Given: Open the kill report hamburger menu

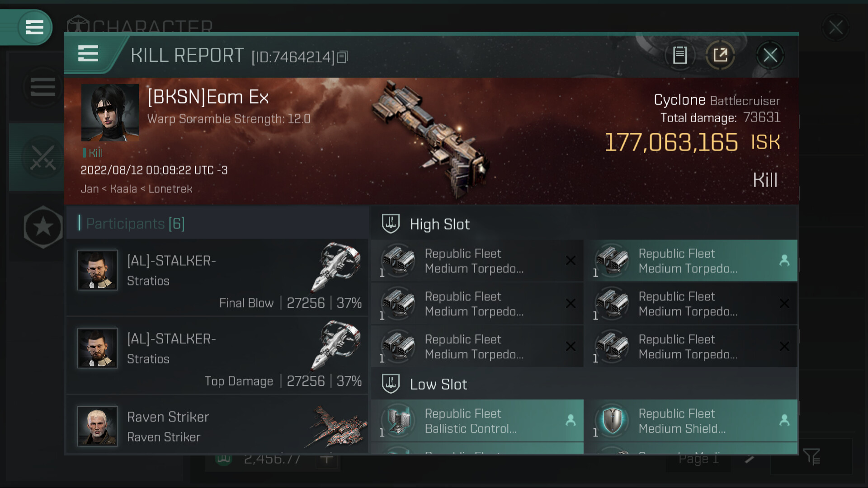Looking at the screenshot, I should click(88, 53).
